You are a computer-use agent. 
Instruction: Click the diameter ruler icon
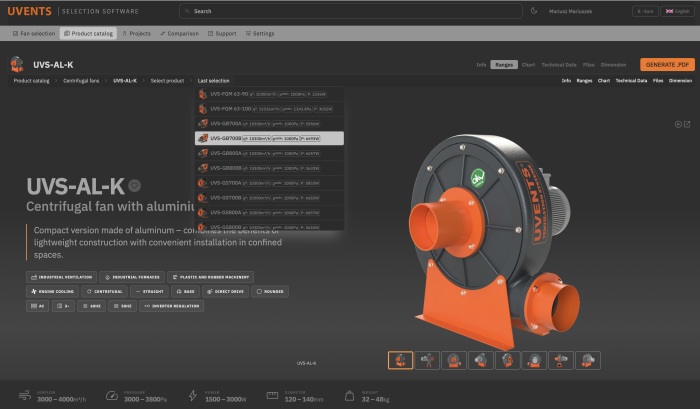(x=272, y=395)
